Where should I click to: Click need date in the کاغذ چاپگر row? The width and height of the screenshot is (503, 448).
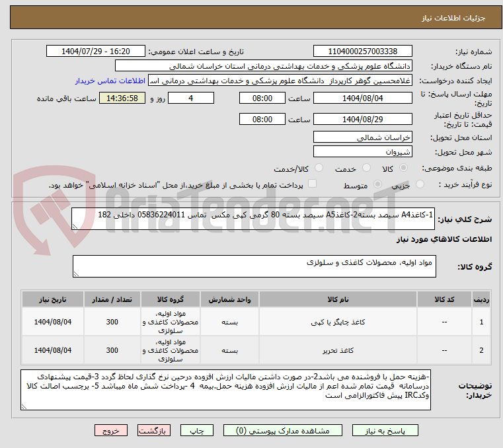(53, 322)
